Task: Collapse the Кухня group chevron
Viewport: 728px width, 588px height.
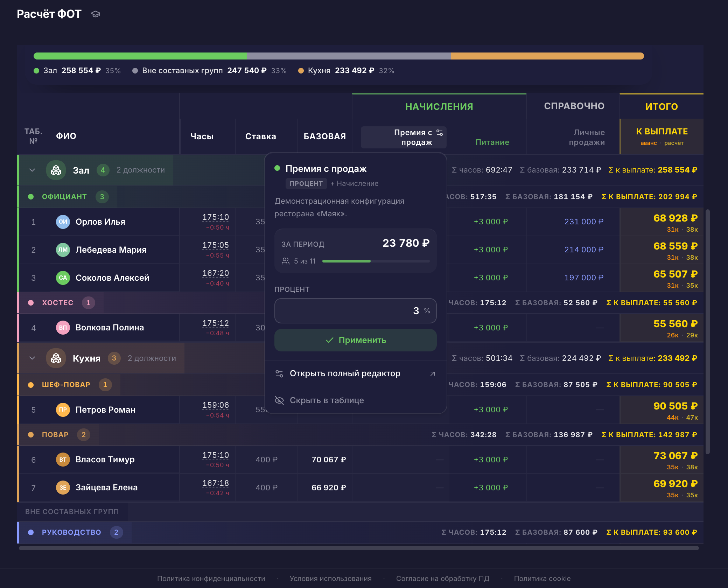Action: click(32, 358)
